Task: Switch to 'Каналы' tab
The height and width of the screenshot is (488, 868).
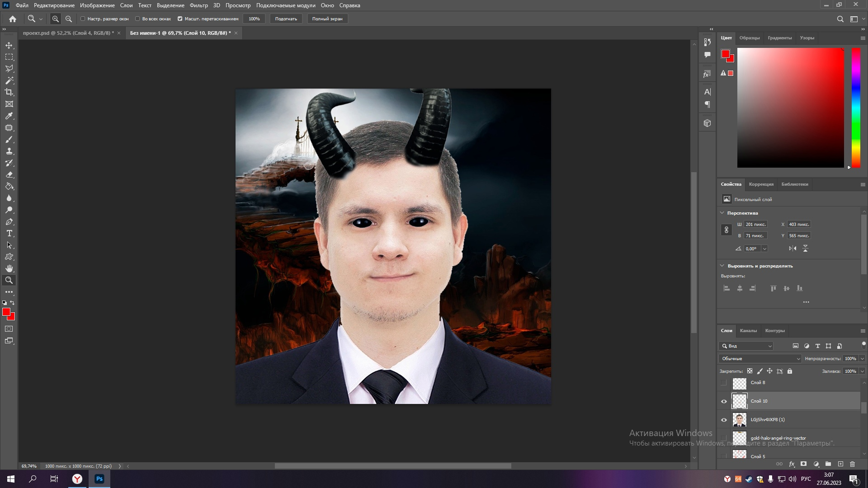Action: click(x=748, y=331)
